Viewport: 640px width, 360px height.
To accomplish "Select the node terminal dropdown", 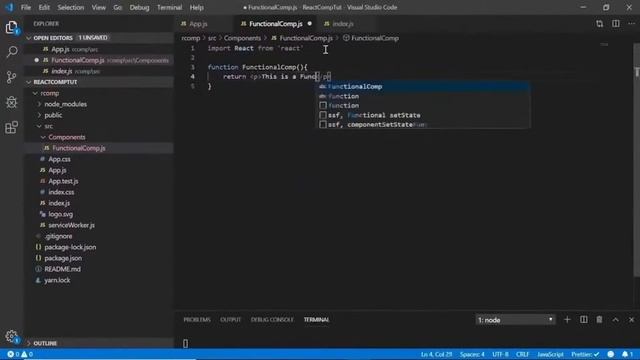I will coord(515,320).
